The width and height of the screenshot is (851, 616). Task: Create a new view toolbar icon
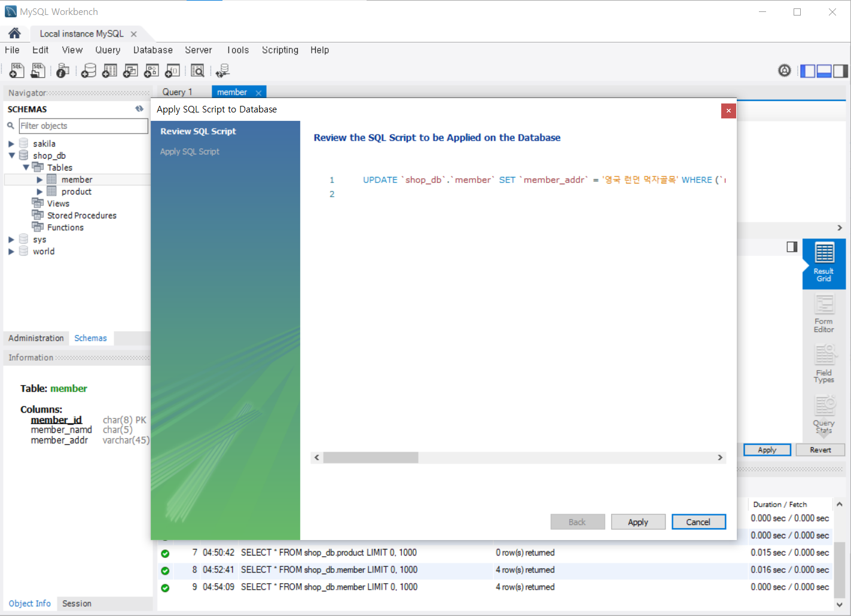tap(130, 71)
